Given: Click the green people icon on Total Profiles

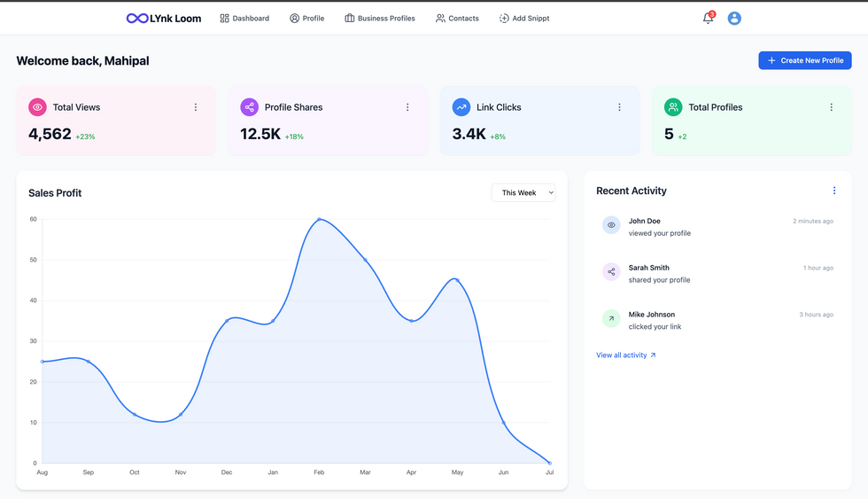Looking at the screenshot, I should pos(673,107).
